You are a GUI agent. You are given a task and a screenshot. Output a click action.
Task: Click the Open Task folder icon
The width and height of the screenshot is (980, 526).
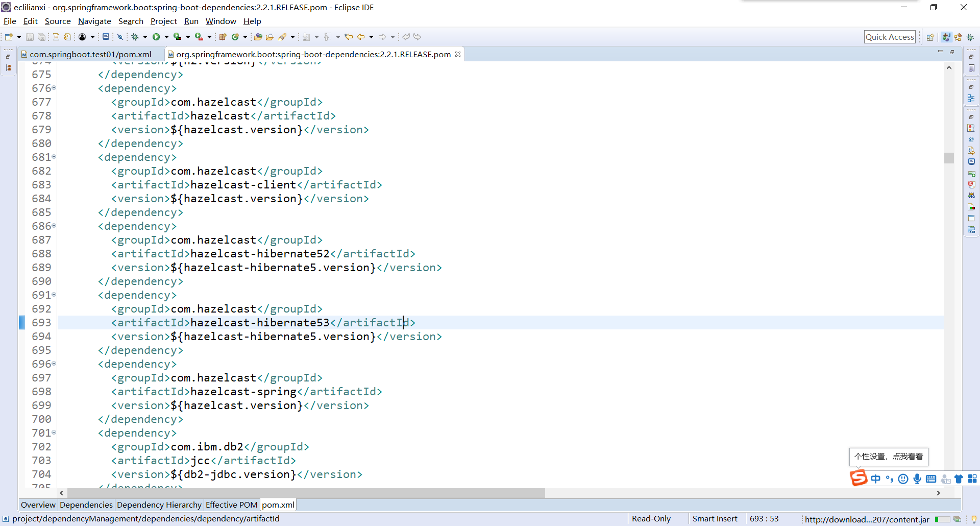pos(270,37)
